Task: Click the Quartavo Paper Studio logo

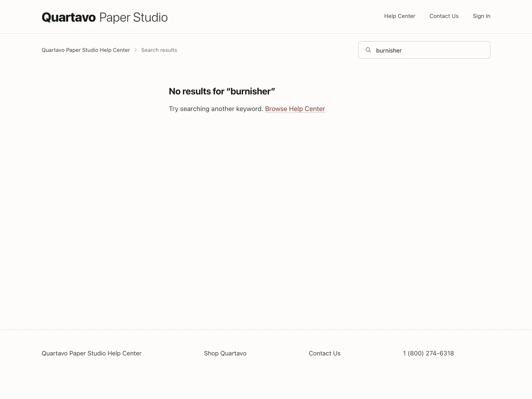Action: 105,17
